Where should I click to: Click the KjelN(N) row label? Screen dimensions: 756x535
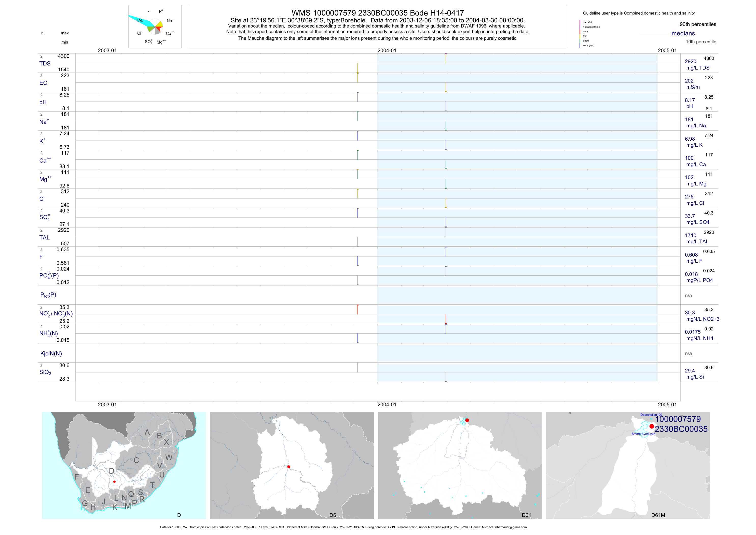[51, 354]
